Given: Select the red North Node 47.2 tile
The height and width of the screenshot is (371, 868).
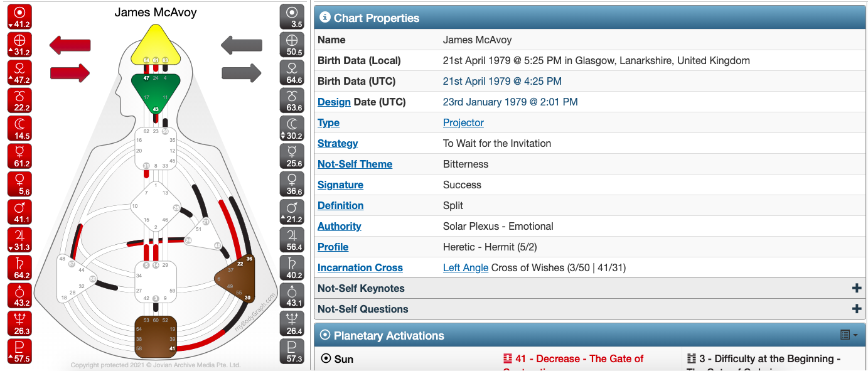Looking at the screenshot, I should pos(19,72).
